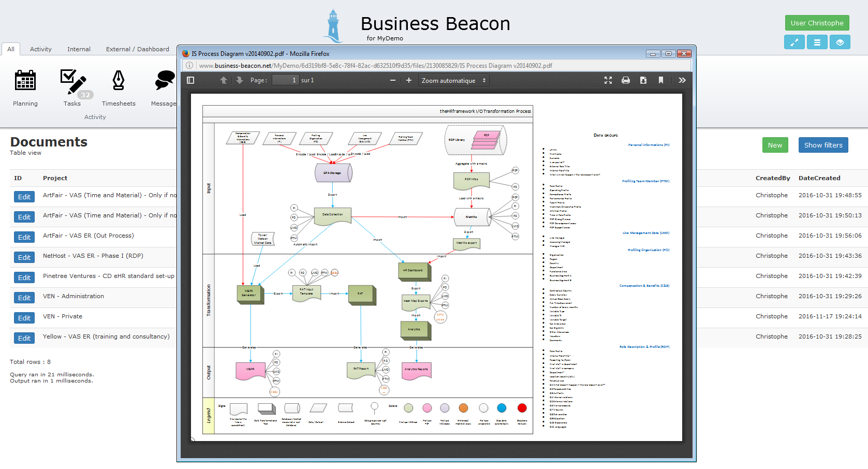Click the Firefox address bar URL
The image size is (868, 469).
pos(375,66)
